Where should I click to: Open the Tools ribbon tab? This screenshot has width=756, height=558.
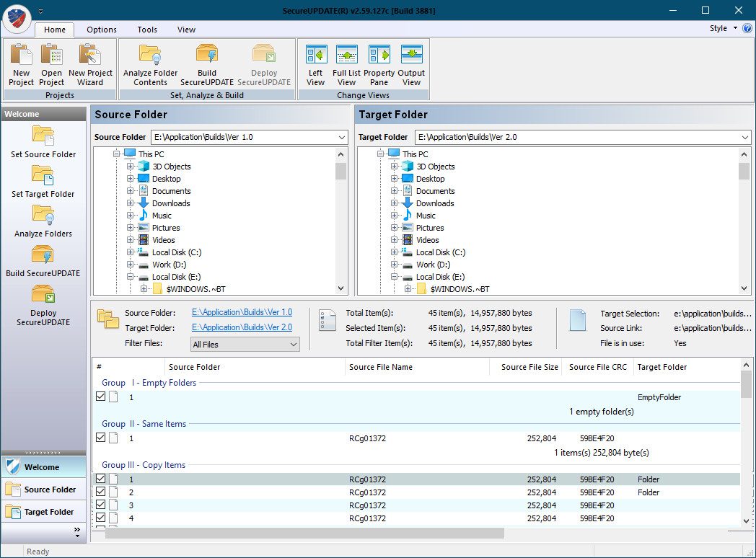click(x=147, y=30)
